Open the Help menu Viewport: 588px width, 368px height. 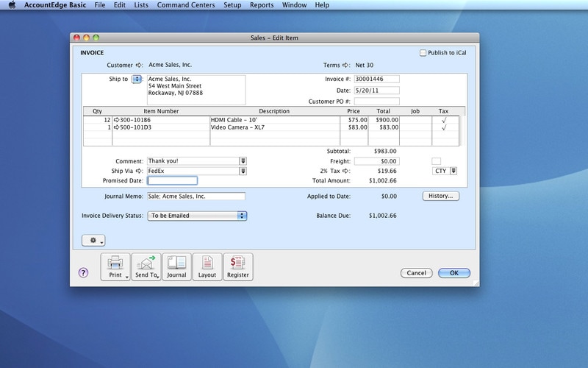click(322, 5)
